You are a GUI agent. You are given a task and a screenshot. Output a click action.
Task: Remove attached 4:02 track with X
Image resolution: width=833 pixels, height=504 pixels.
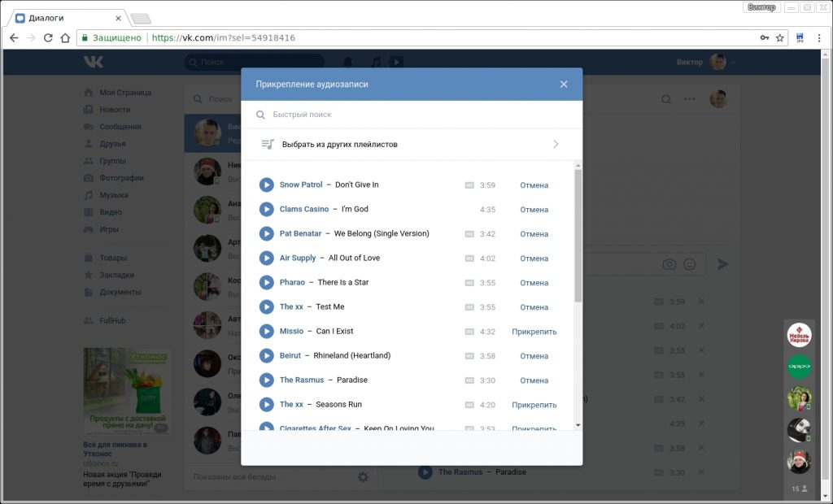coord(701,326)
